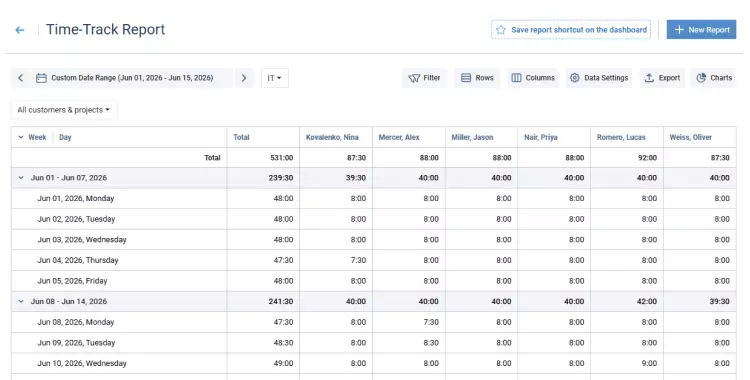
Task: Open Data Settings
Action: click(x=599, y=78)
